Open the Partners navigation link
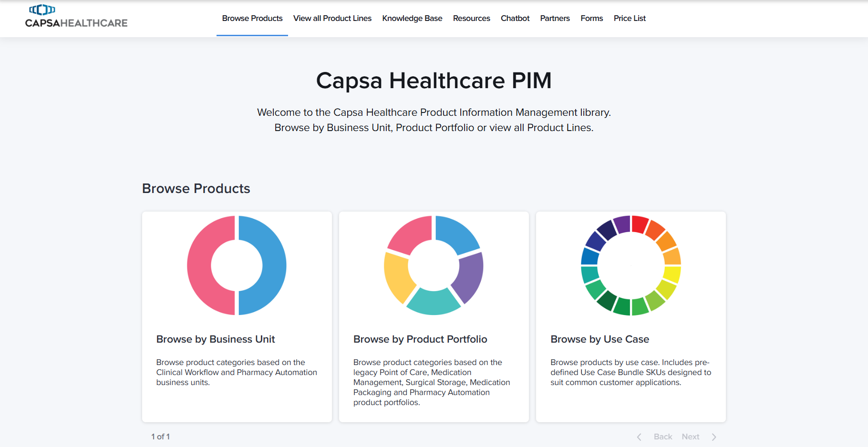This screenshot has height=447, width=868. pos(555,18)
